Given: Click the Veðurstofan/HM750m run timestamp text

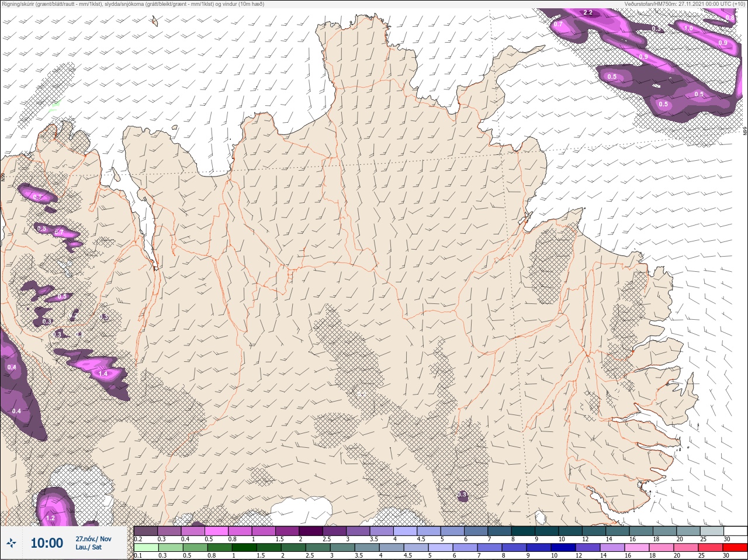Looking at the screenshot, I should click(684, 4).
